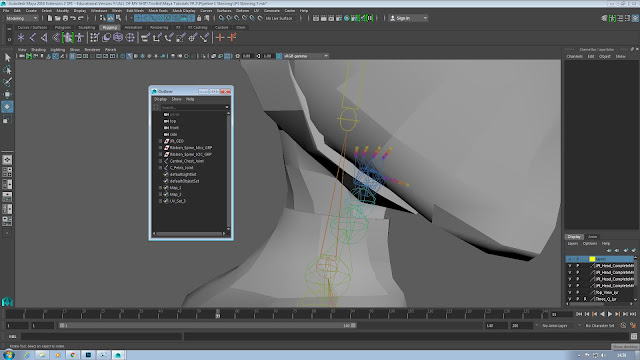The width and height of the screenshot is (640, 360).
Task: Select the Create Joint shelf tool
Action: click(x=33, y=38)
